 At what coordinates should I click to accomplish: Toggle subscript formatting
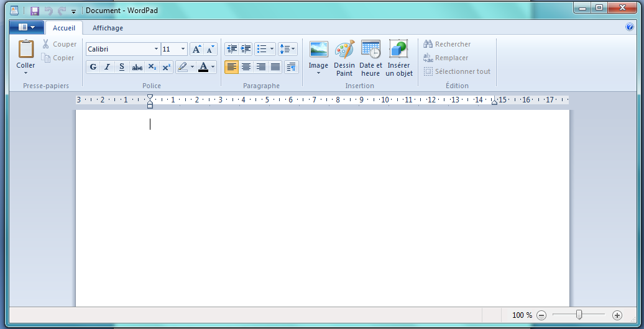point(152,67)
